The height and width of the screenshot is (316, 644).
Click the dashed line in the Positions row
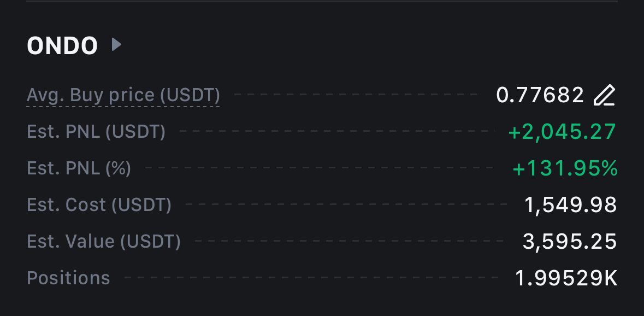(x=311, y=278)
